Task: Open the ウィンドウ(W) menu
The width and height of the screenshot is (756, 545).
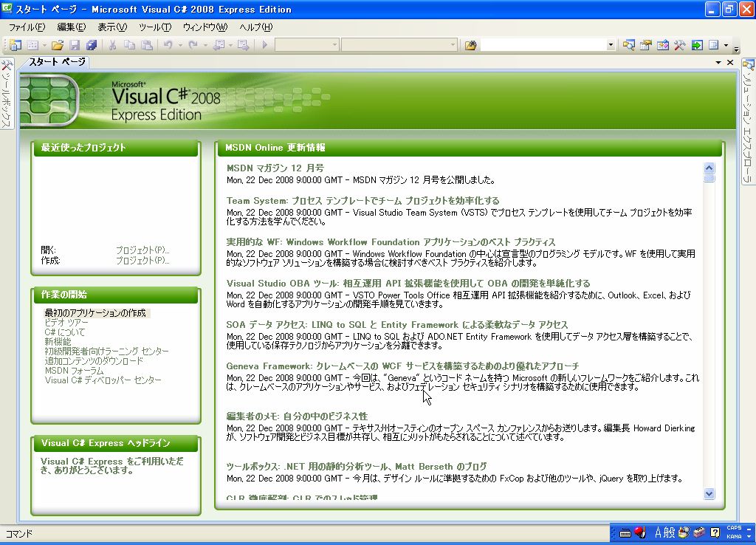Action: pyautogui.click(x=205, y=27)
